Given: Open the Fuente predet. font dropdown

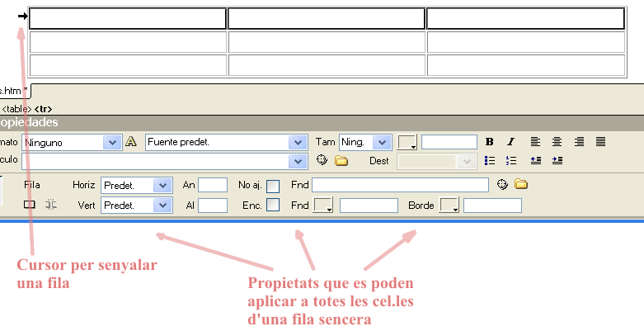Looking at the screenshot, I should pos(298,143).
